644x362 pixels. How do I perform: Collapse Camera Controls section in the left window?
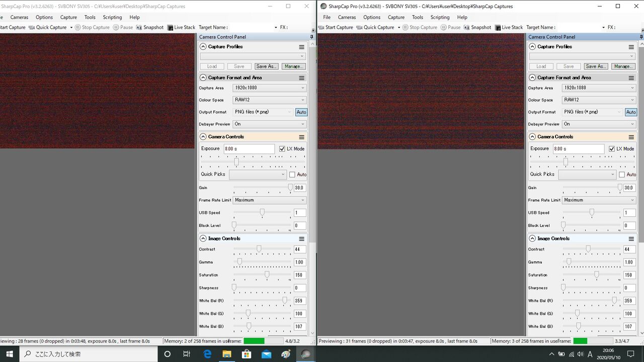[203, 137]
